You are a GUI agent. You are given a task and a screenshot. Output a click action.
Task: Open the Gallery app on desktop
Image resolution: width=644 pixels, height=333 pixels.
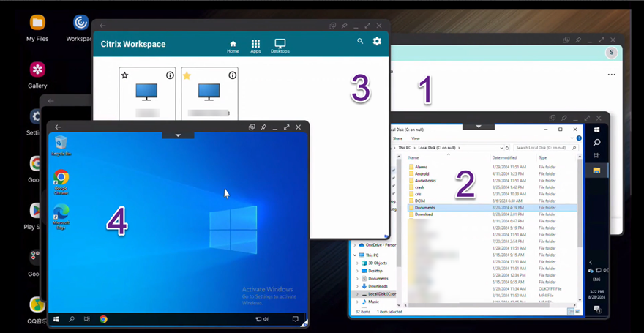click(37, 75)
